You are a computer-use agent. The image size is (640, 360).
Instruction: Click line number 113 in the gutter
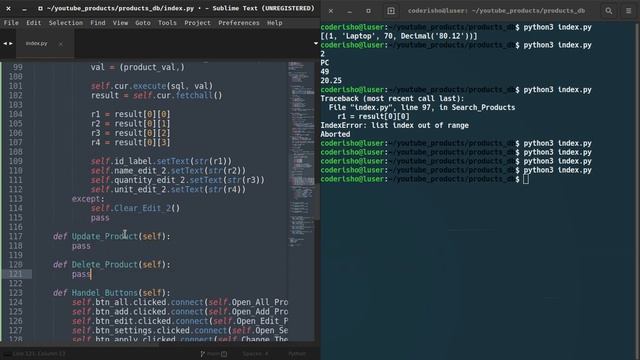(16, 199)
